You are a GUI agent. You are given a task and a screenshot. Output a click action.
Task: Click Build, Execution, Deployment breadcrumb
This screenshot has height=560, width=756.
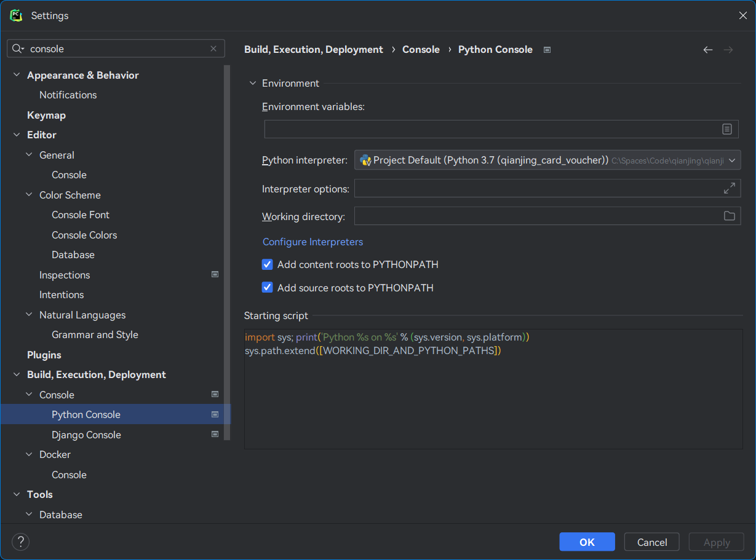pyautogui.click(x=314, y=49)
